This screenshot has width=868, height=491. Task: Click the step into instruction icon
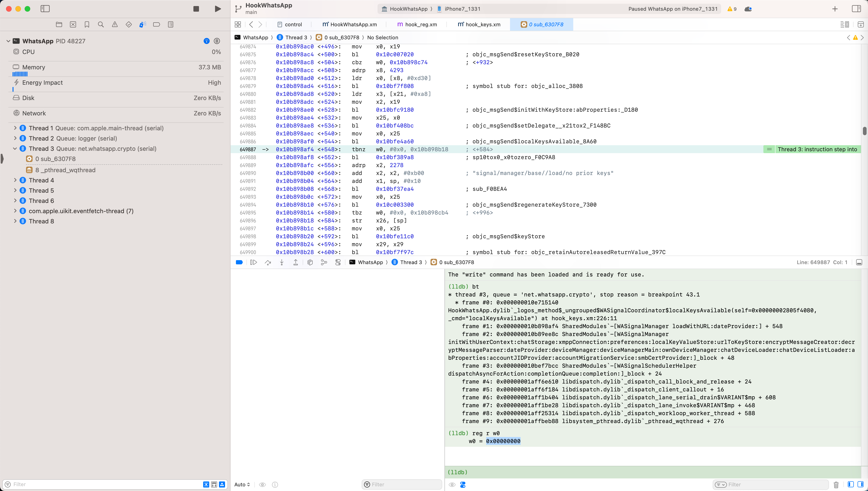[x=281, y=262]
